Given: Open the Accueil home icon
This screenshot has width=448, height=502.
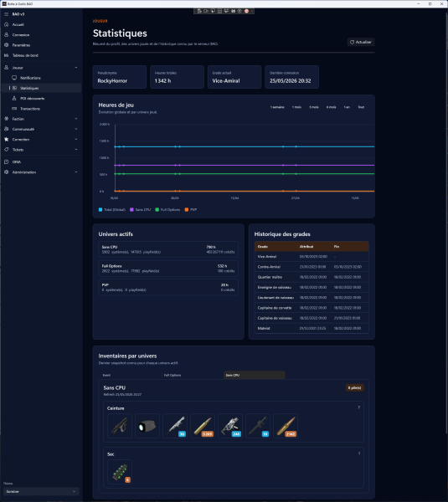Looking at the screenshot, I should (7, 24).
